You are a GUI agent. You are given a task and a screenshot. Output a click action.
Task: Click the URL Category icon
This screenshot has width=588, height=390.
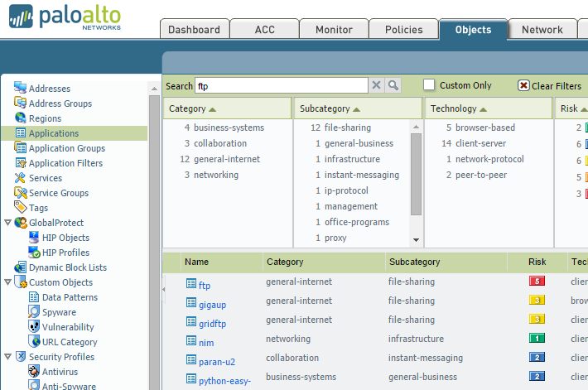[34, 341]
